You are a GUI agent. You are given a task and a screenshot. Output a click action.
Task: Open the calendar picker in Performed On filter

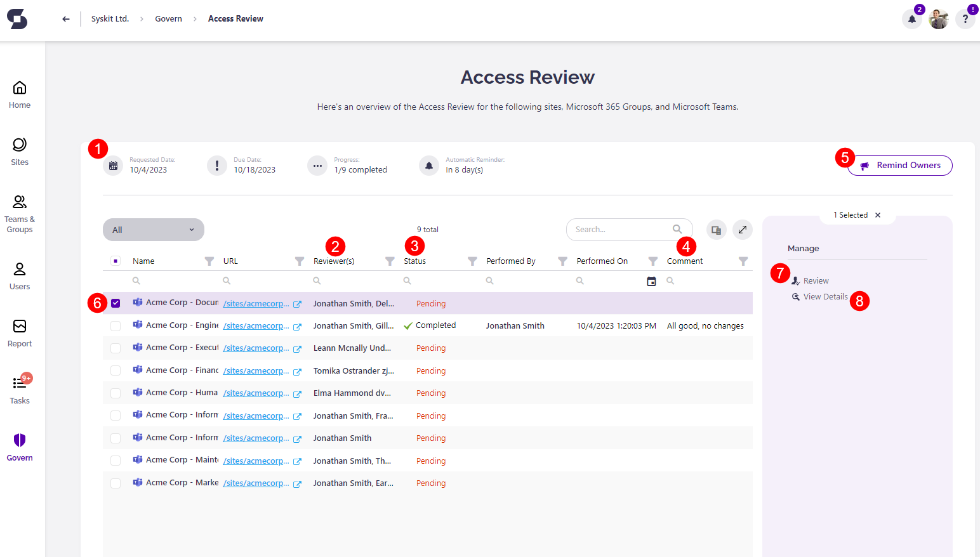click(651, 280)
